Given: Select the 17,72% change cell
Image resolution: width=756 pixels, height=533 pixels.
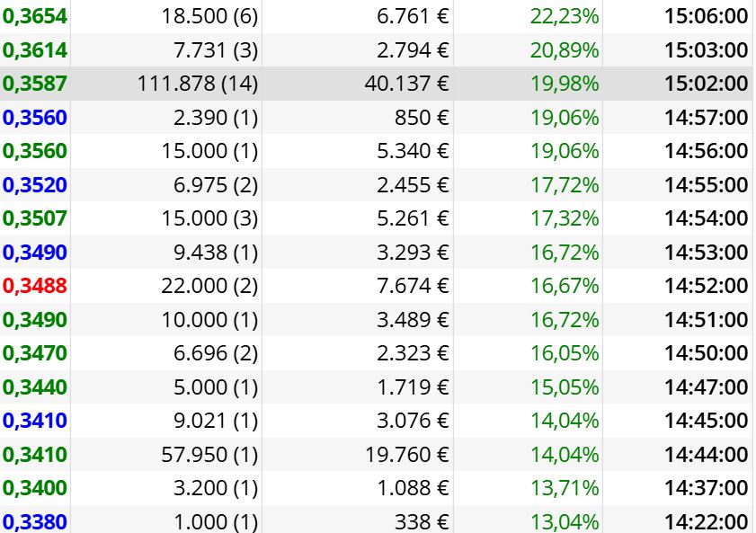Looking at the screenshot, I should [565, 185].
